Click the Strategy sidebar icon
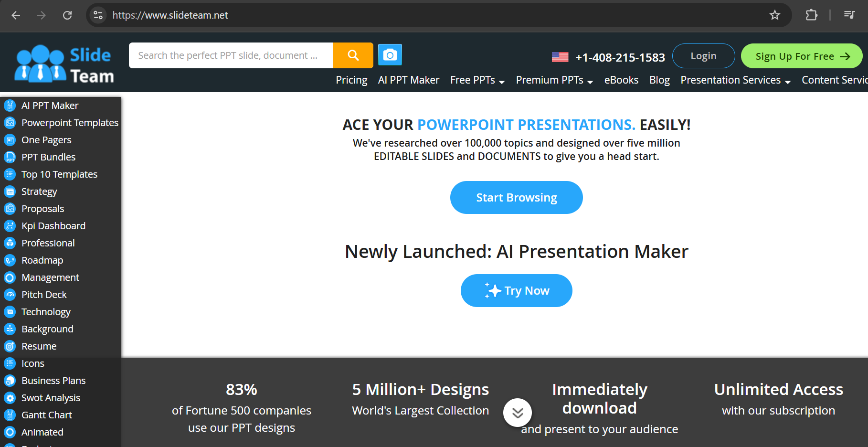 (x=10, y=192)
